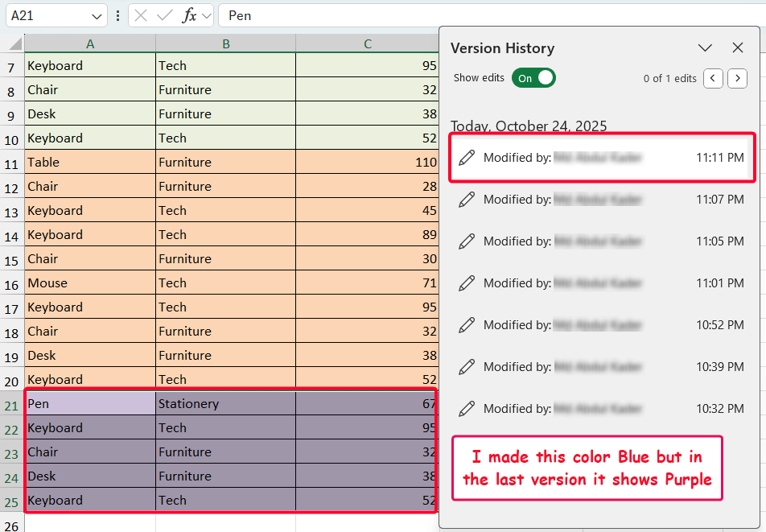Click the Enter checkmark icon in formula bar

point(165,15)
